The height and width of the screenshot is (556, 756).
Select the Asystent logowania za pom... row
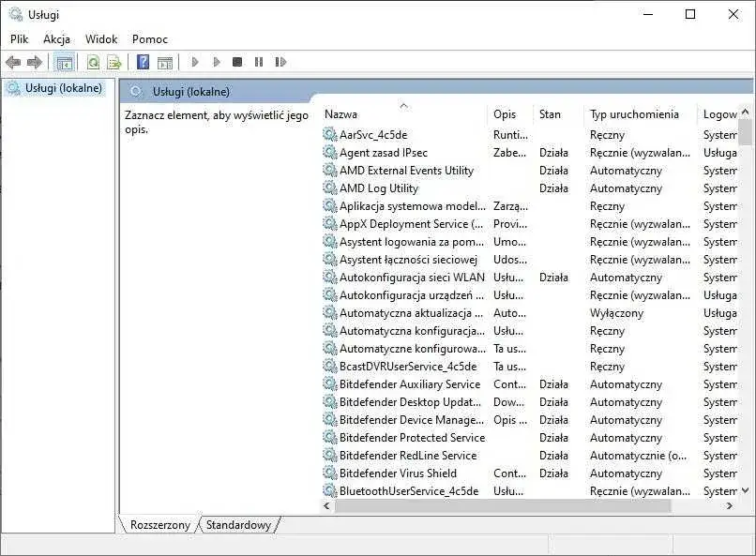pyautogui.click(x=529, y=241)
